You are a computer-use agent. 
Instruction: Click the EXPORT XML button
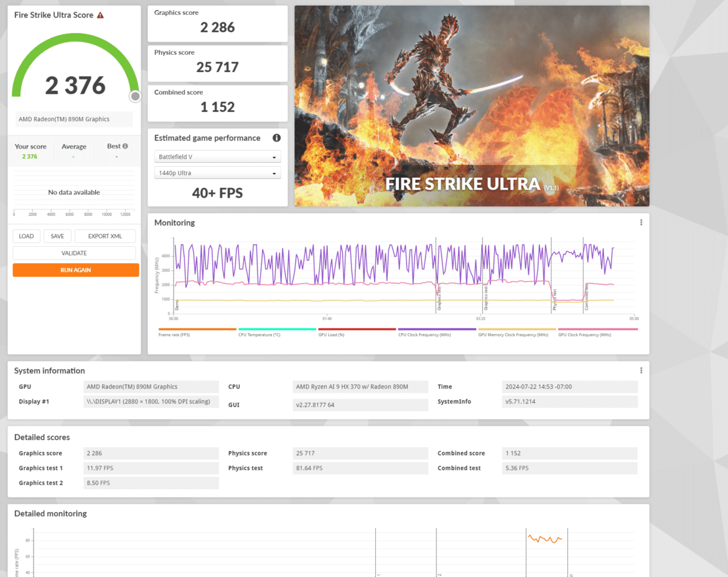pyautogui.click(x=105, y=236)
